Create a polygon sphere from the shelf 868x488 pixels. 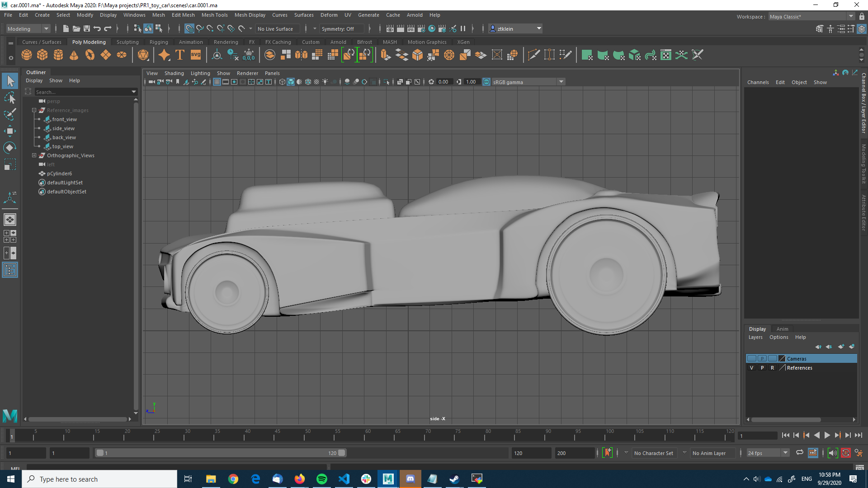(x=27, y=55)
